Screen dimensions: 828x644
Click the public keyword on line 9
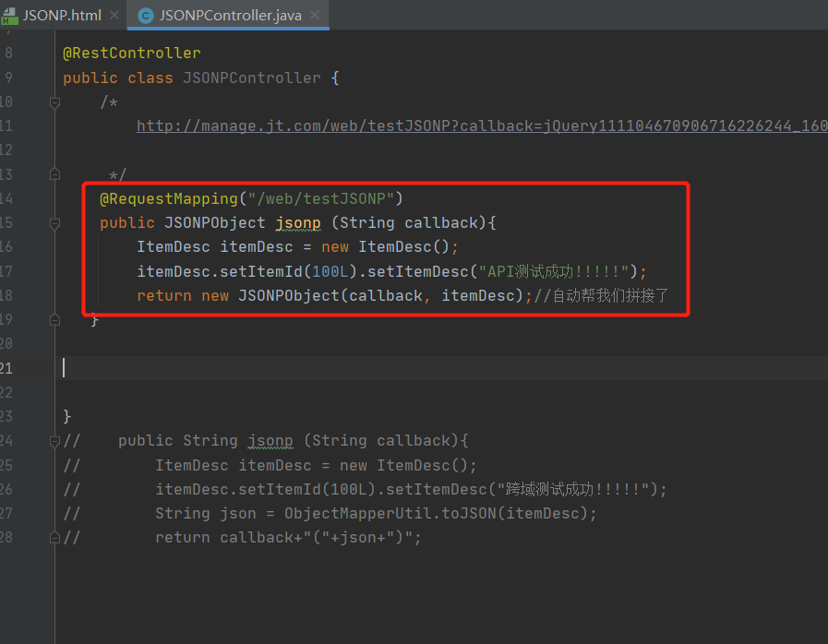(x=90, y=78)
